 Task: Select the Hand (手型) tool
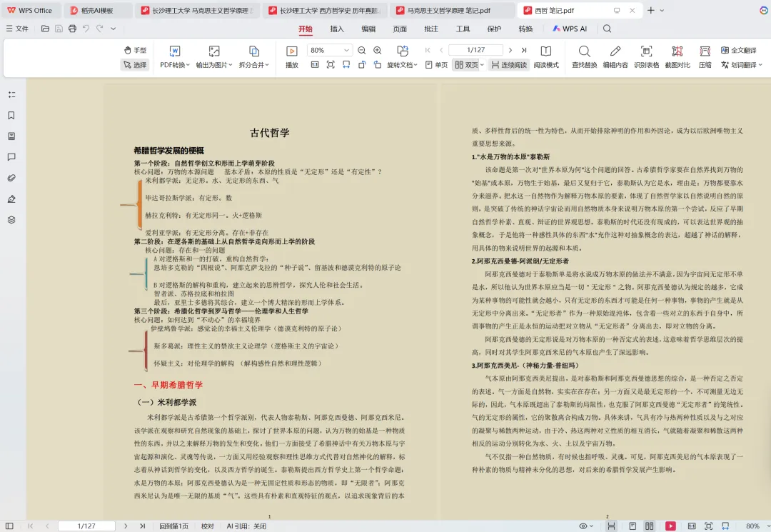[135, 50]
